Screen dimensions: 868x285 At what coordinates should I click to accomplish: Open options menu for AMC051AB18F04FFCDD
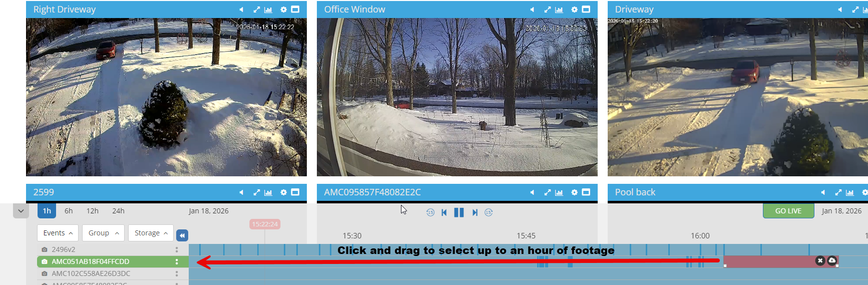tap(177, 261)
